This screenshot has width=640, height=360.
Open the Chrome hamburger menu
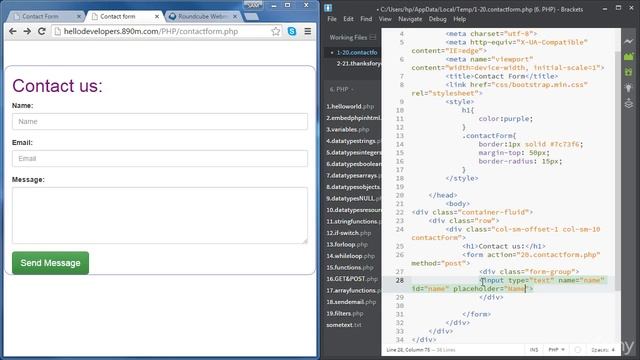click(307, 31)
